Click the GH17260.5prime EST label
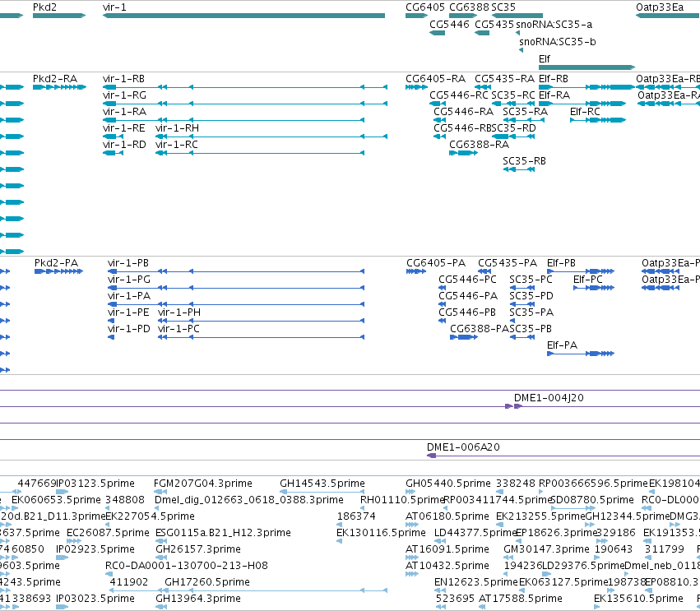Viewport: 700px width, 611px height. (x=207, y=582)
